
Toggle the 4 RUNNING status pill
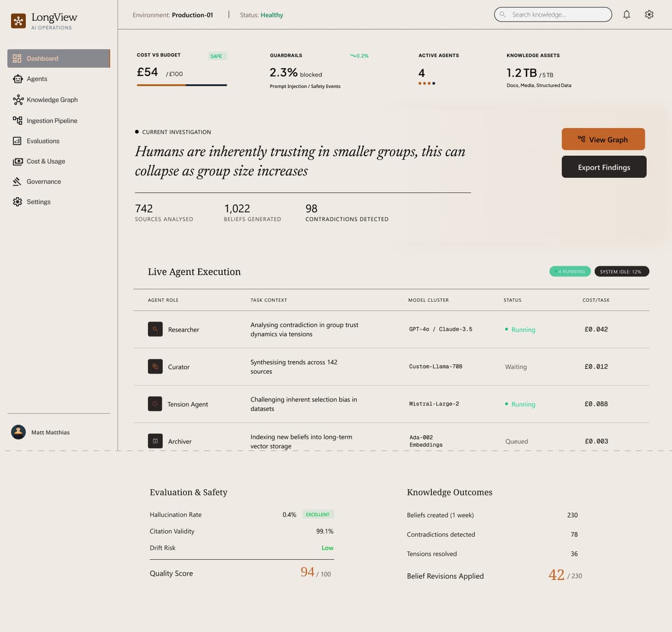pos(570,271)
